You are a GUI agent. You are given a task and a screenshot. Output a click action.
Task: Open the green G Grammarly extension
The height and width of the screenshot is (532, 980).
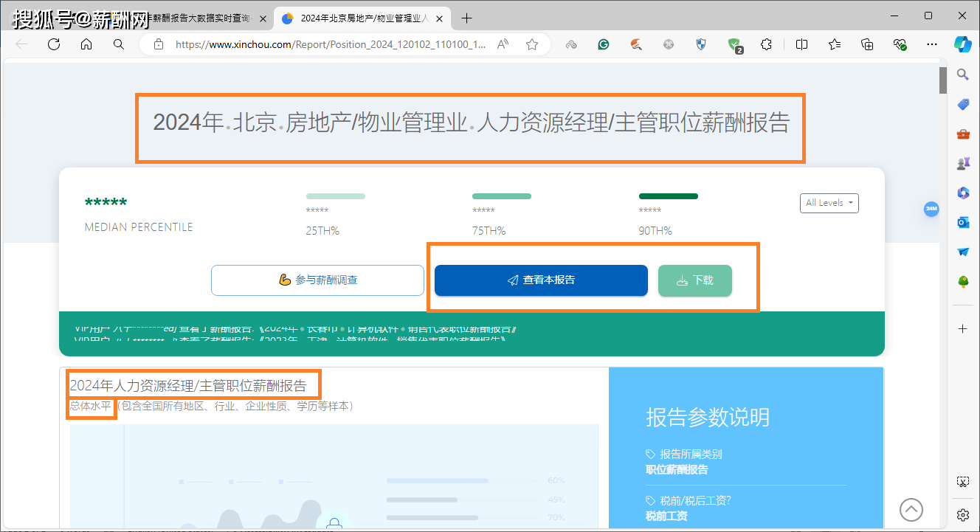603,44
